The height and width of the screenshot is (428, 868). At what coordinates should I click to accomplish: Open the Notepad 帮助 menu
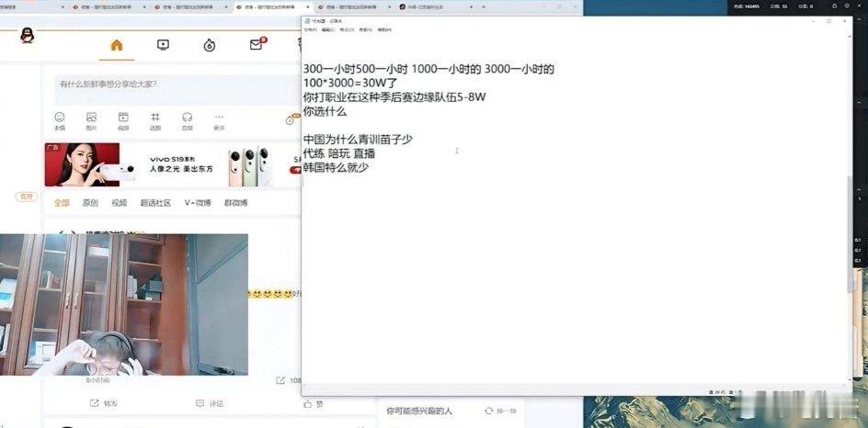tap(384, 30)
